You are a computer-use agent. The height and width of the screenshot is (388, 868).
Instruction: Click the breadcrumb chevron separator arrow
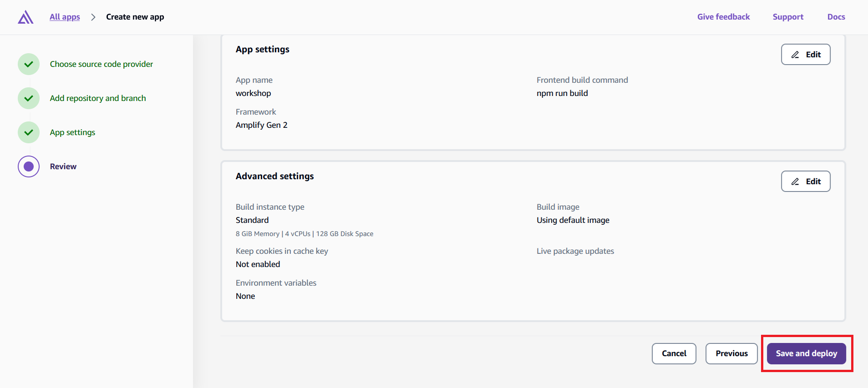click(x=93, y=17)
